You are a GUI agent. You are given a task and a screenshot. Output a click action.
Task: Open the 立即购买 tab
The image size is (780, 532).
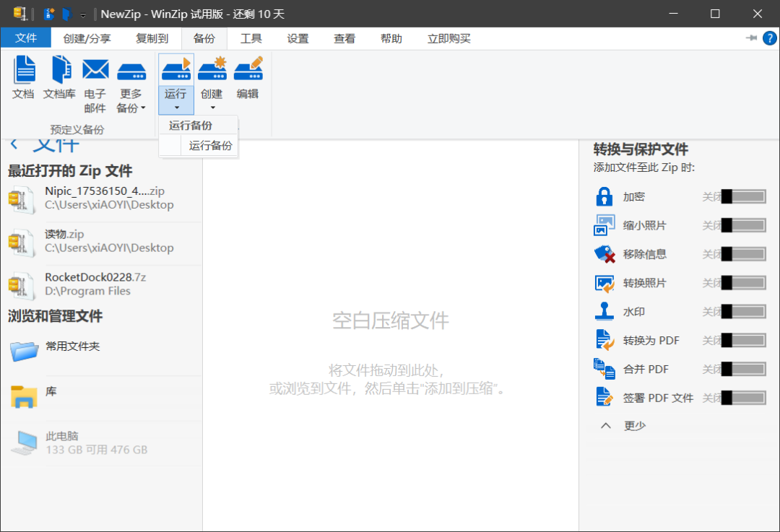pyautogui.click(x=448, y=39)
